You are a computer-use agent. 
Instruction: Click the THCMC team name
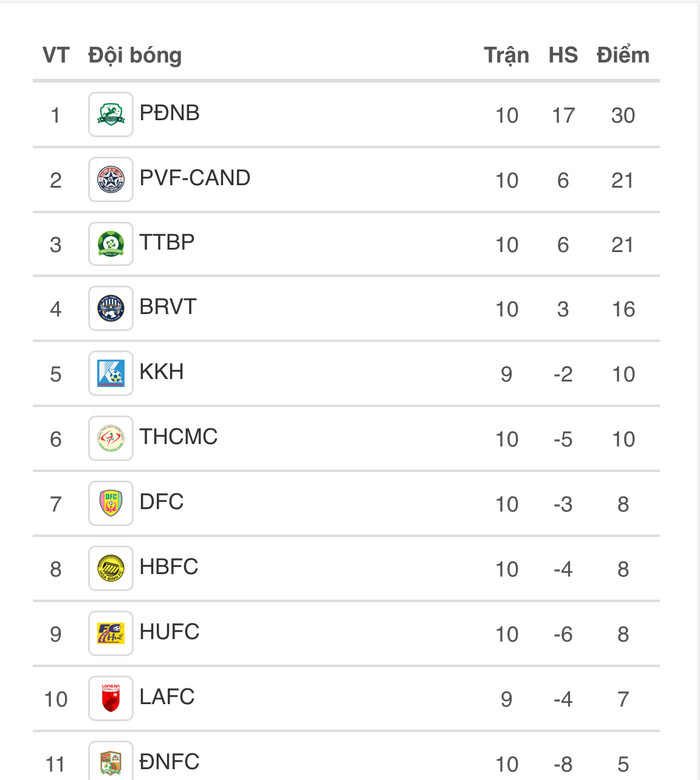coord(178,437)
